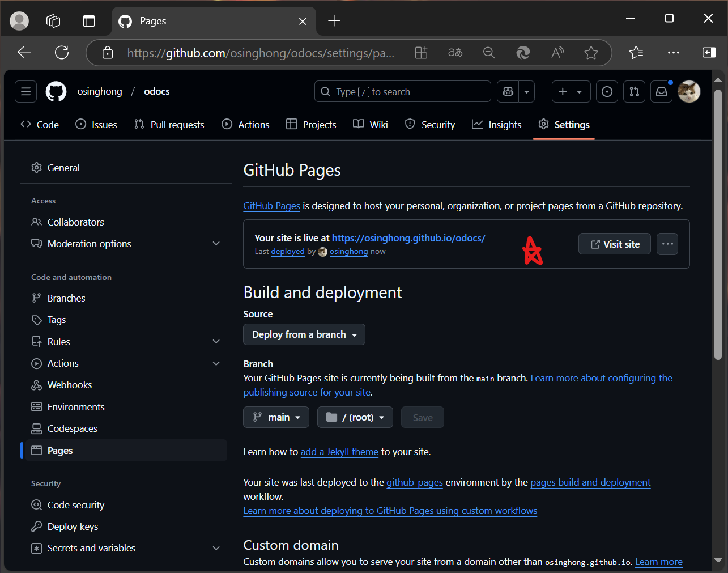This screenshot has width=728, height=573.
Task: Open the Deploy from a branch dropdown
Action: coord(304,334)
